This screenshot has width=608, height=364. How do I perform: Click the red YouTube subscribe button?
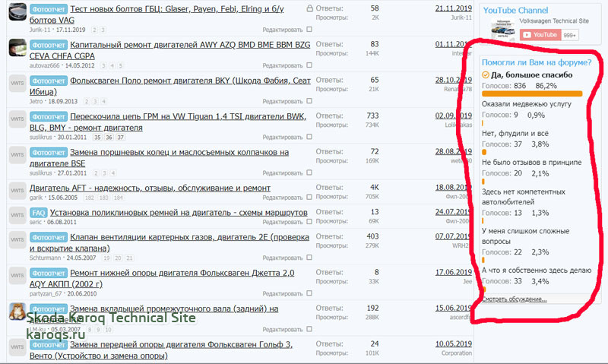click(542, 35)
